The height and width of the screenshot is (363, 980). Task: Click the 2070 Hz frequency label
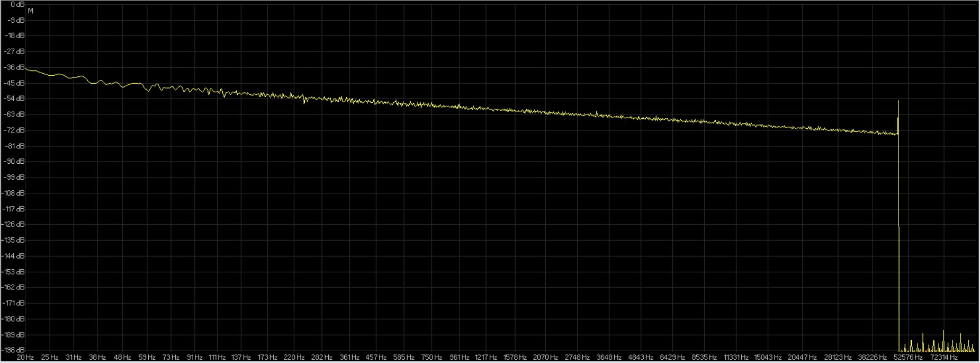point(545,358)
